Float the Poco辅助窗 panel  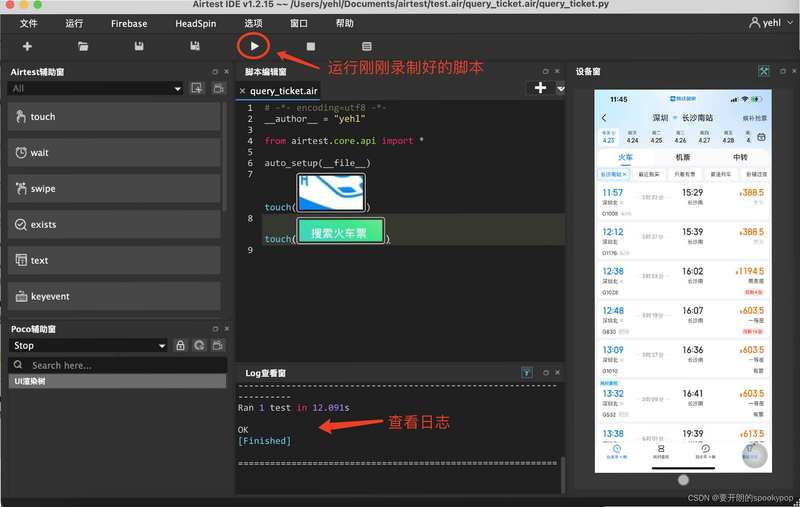[x=215, y=329]
